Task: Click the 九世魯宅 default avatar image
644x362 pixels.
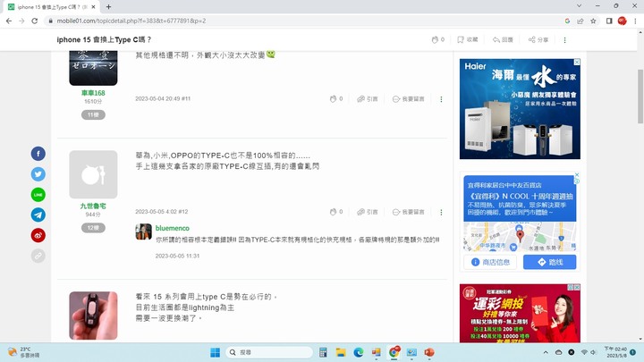Action: 93,174
